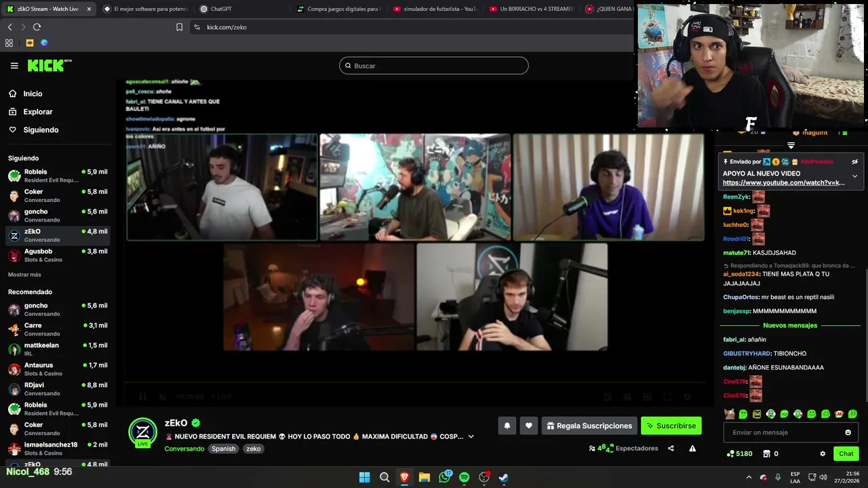
Task: Click the zeko tag
Action: [x=254, y=449]
